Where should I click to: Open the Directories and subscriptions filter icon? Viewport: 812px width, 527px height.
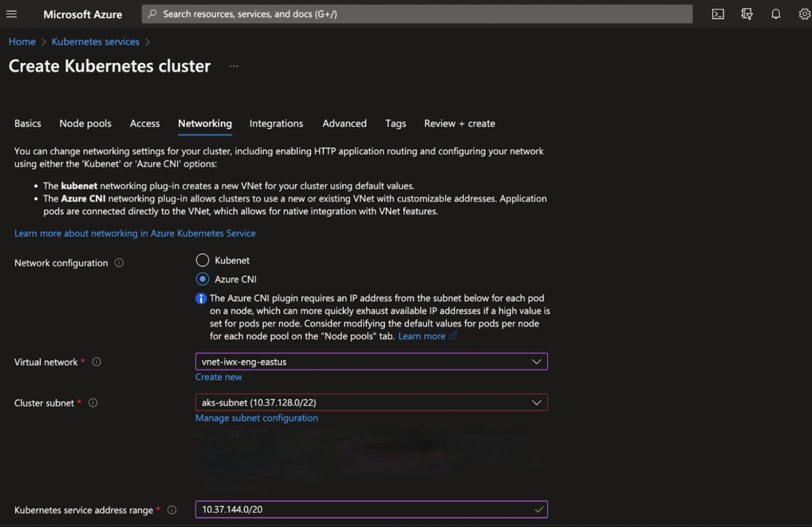pyautogui.click(x=747, y=14)
